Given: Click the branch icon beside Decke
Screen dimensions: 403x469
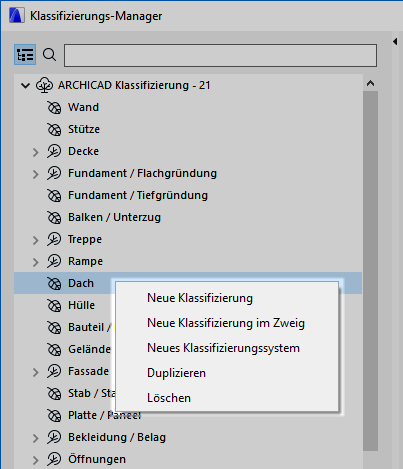Looking at the screenshot, I should tap(54, 152).
